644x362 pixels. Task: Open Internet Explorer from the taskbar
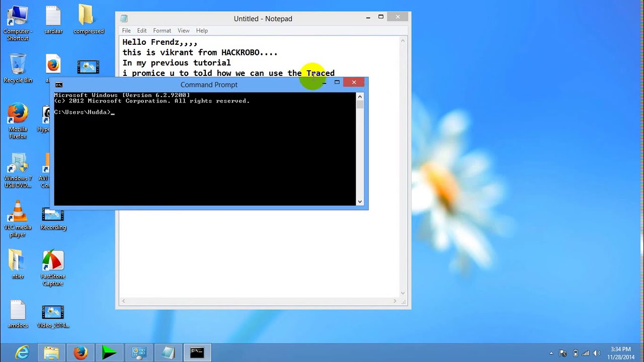22,352
